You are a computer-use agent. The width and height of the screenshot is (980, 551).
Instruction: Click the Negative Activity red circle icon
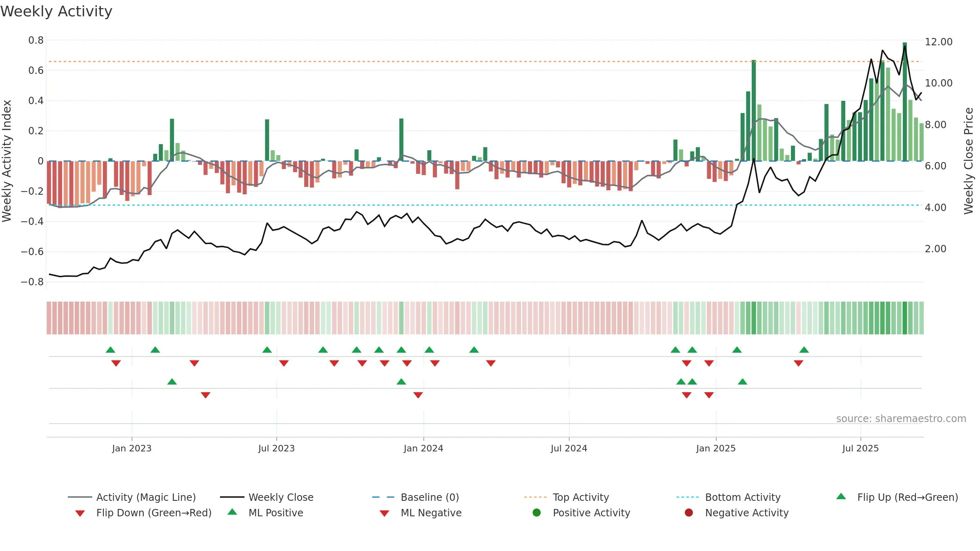[x=689, y=513]
